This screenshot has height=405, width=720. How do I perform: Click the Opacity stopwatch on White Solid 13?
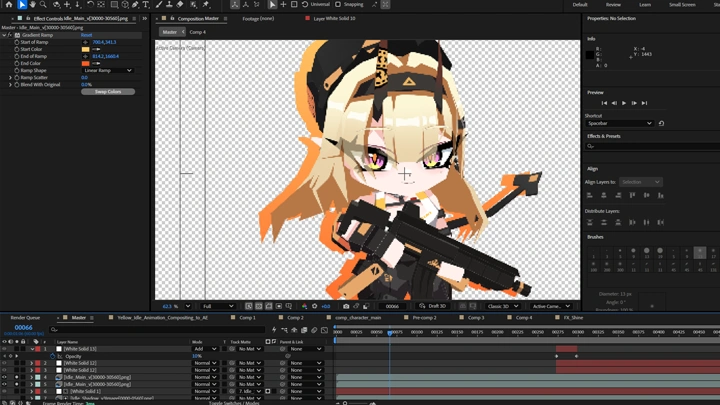(x=52, y=356)
